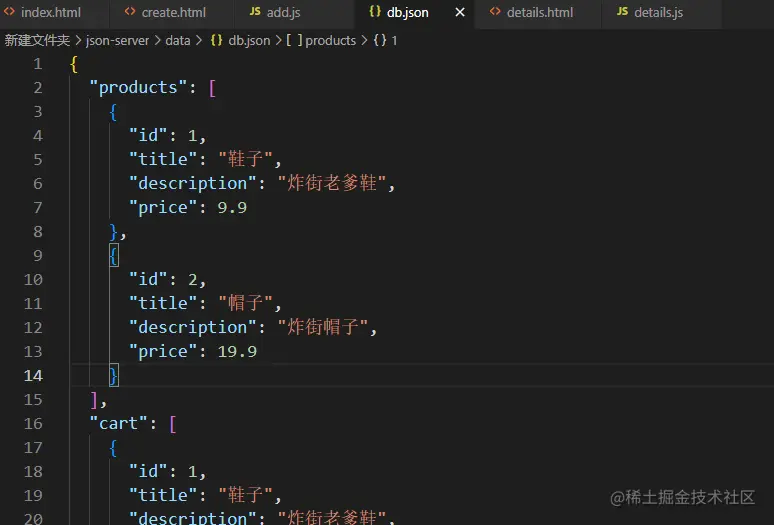Expand the chevron after json-server breadcrumb
774x525 pixels.
pyautogui.click(x=157, y=40)
